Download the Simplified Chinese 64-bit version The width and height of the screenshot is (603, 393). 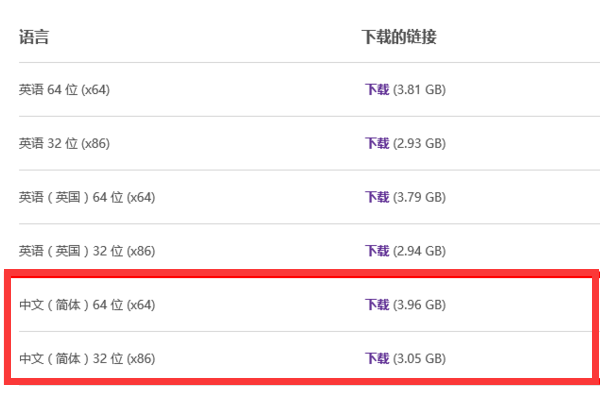click(x=377, y=305)
